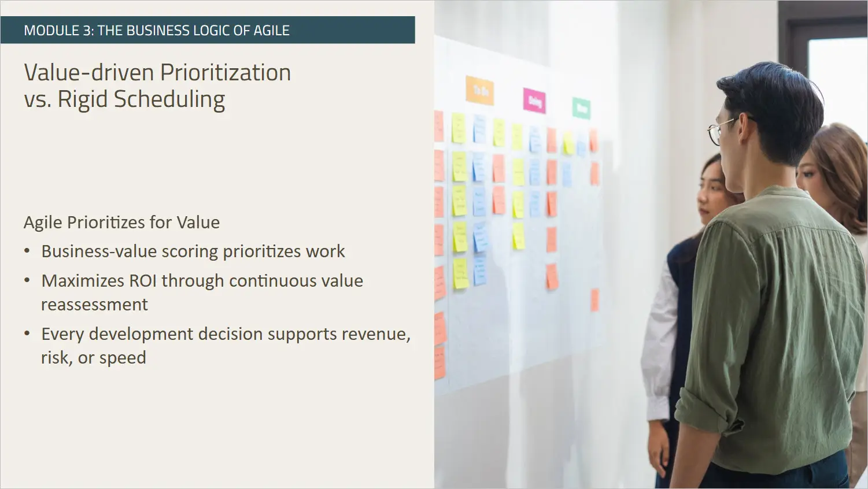Click the word "AGILE" in the header banner
The image size is (868, 489).
click(x=271, y=31)
